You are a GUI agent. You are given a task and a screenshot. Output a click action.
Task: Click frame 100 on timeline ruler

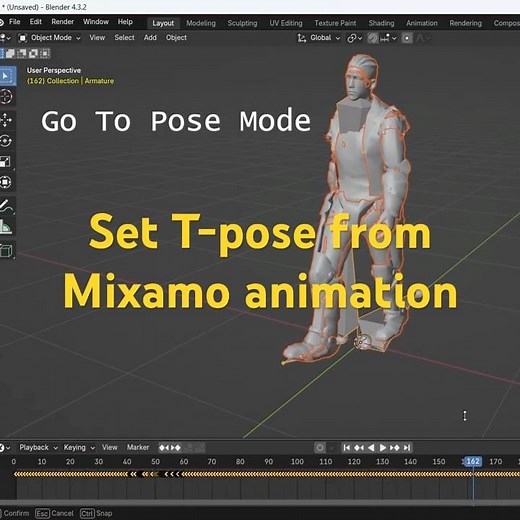pos(297,462)
